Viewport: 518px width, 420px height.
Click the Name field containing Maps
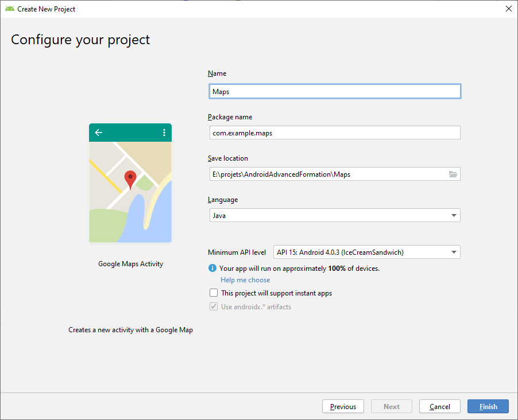pyautogui.click(x=334, y=91)
